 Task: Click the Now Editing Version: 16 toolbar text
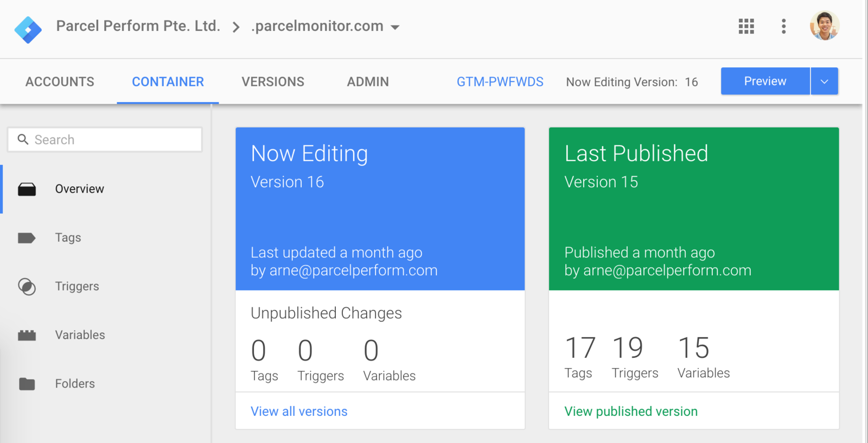coord(631,82)
